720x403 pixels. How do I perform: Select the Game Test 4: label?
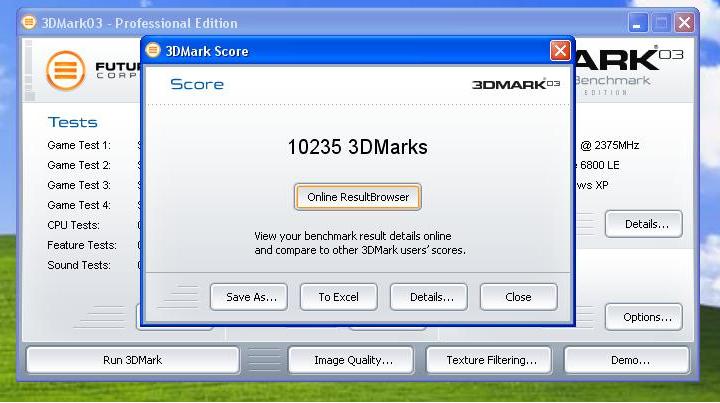[79, 205]
